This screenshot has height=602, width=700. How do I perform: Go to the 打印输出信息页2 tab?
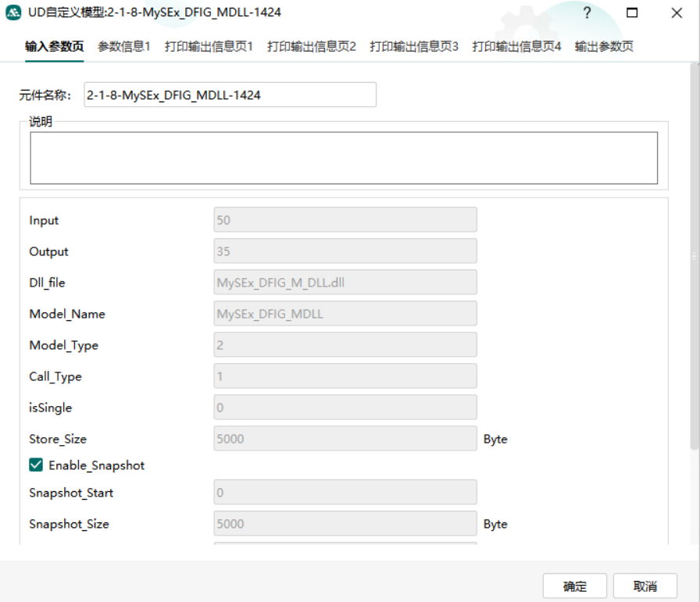pos(311,47)
